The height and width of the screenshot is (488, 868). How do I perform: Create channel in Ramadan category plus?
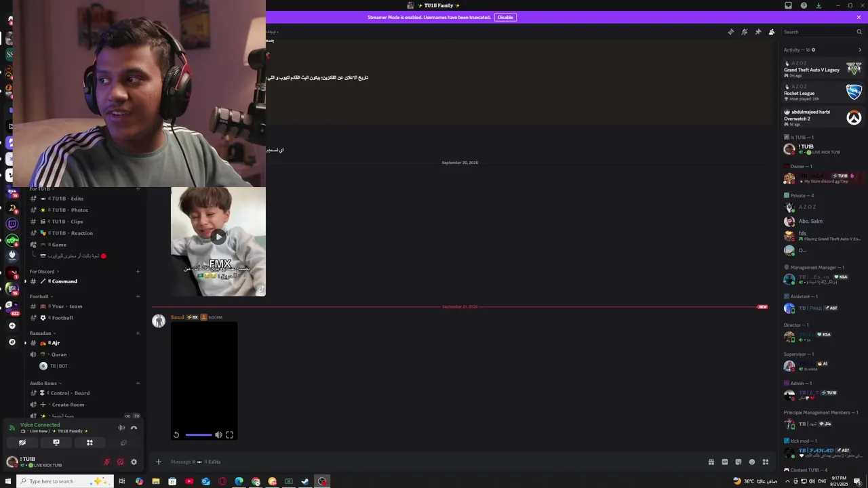pos(138,333)
